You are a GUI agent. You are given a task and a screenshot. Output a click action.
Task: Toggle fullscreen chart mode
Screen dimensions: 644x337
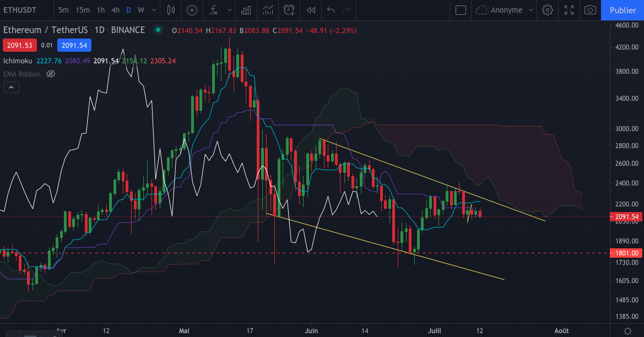569,10
